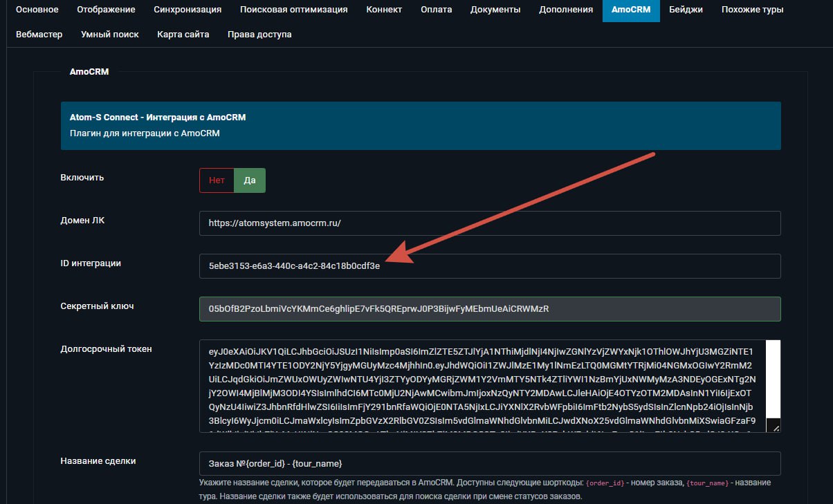This screenshot has height=504, width=833.
Task: Go to Похожие туры tab
Action: click(752, 10)
